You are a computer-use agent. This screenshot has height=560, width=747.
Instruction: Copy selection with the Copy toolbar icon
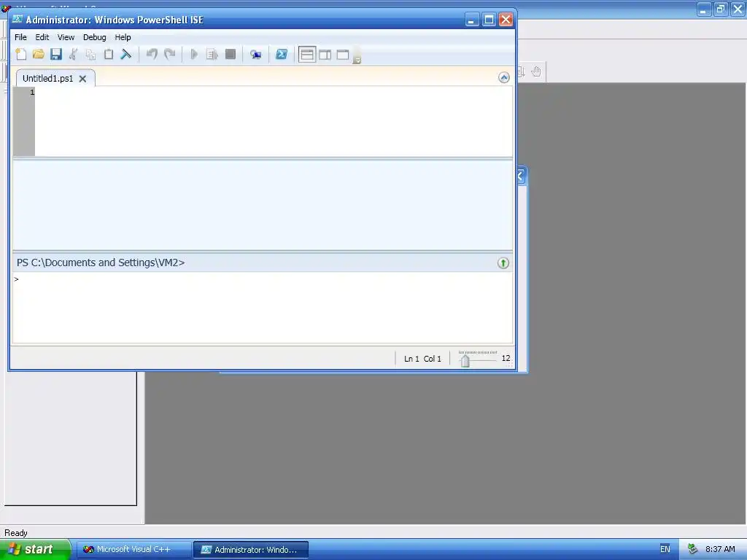[x=90, y=54]
